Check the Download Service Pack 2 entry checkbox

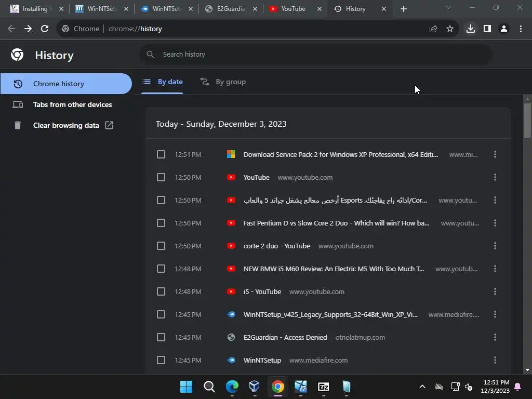pos(161,154)
